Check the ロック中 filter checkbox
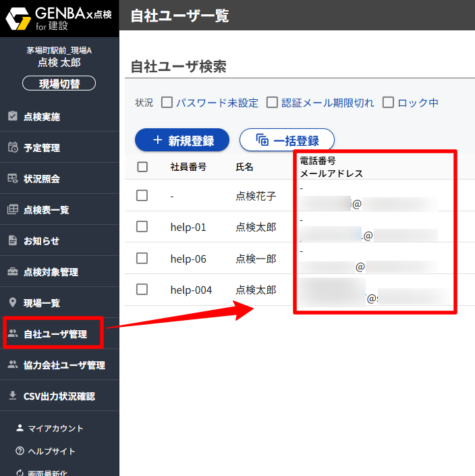 (x=389, y=103)
